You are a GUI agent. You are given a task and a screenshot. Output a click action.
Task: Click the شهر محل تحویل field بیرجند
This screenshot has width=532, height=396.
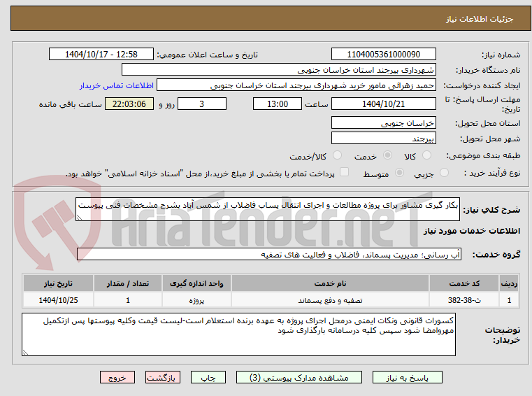pyautogui.click(x=383, y=139)
